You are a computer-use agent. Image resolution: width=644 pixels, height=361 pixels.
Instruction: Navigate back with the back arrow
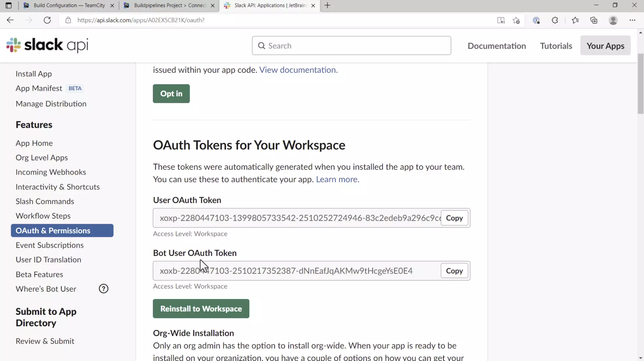pyautogui.click(x=10, y=20)
